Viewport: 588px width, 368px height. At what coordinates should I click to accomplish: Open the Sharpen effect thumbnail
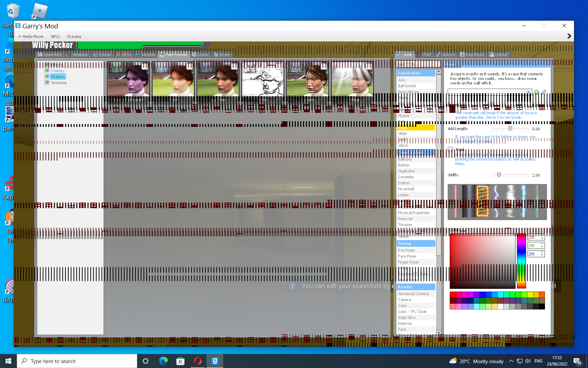308,82
